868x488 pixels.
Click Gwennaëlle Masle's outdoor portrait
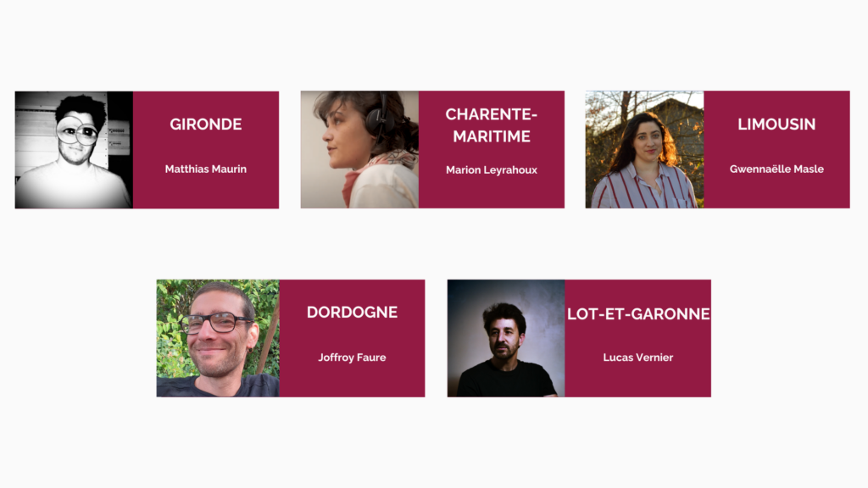pos(644,149)
